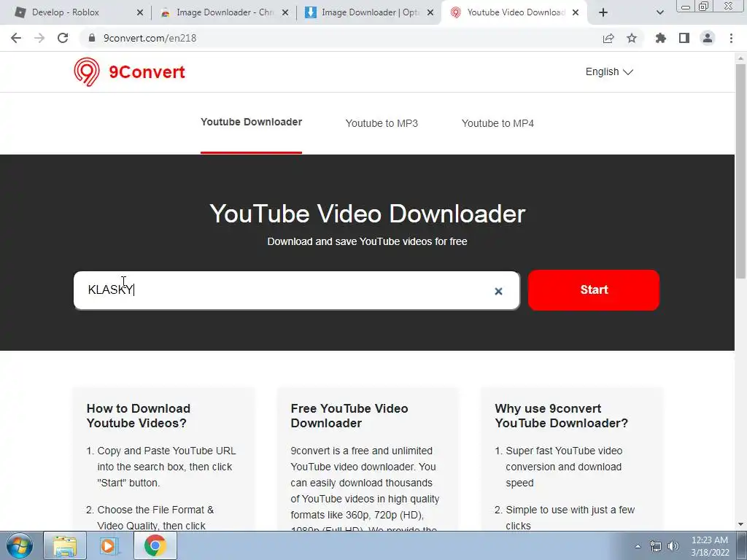Viewport: 747px width, 560px height.
Task: Click the 'Why use 9convert YouTube Downloader?' heading
Action: click(561, 416)
